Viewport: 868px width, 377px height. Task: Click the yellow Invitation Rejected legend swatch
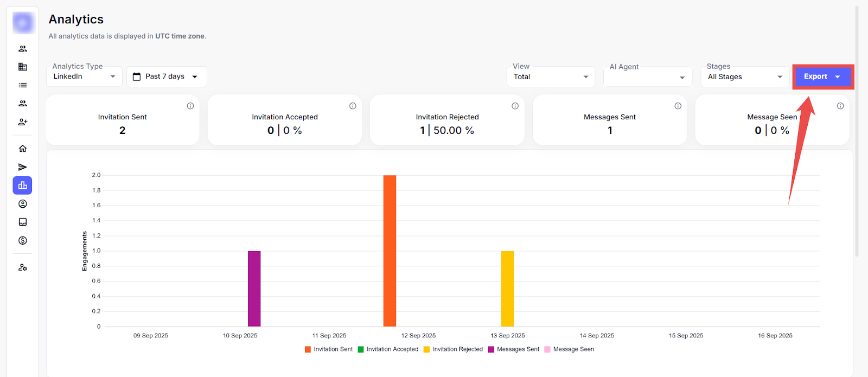427,349
